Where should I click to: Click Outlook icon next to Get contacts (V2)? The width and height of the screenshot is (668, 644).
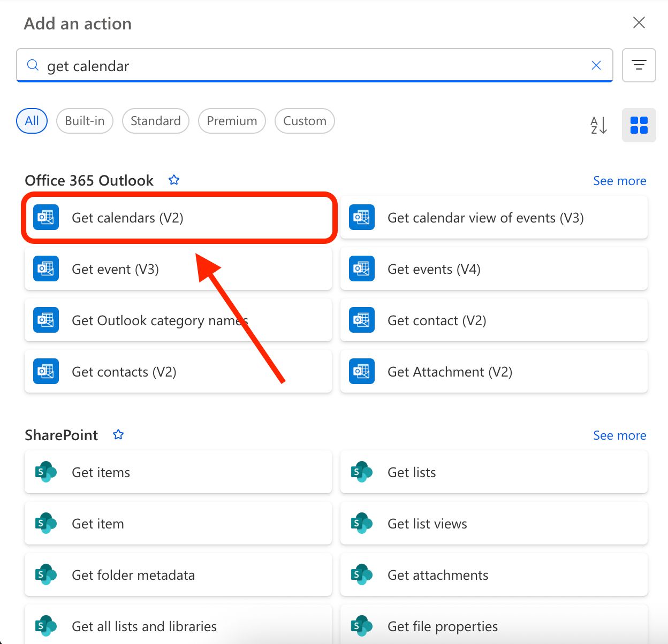(46, 372)
